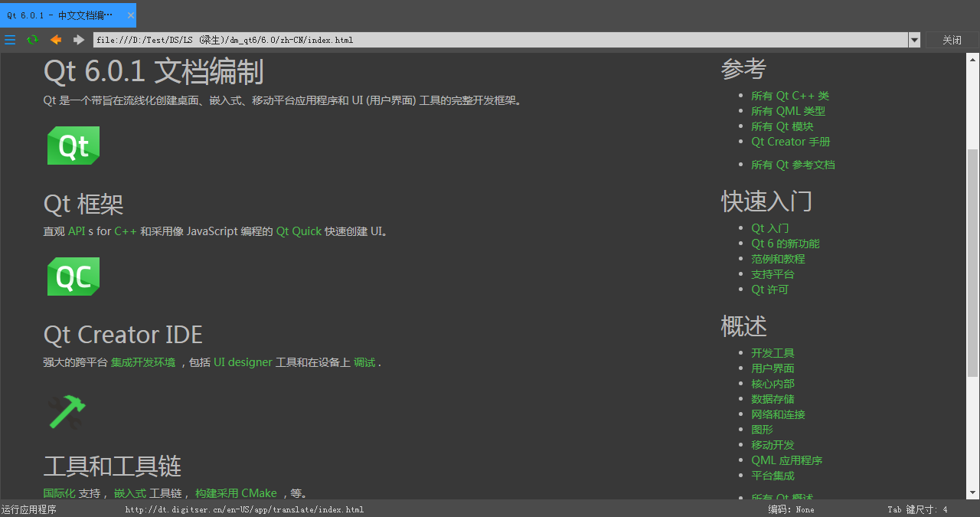Click the green QC Creator logo
Viewport: 980px width, 517px height.
click(73, 276)
